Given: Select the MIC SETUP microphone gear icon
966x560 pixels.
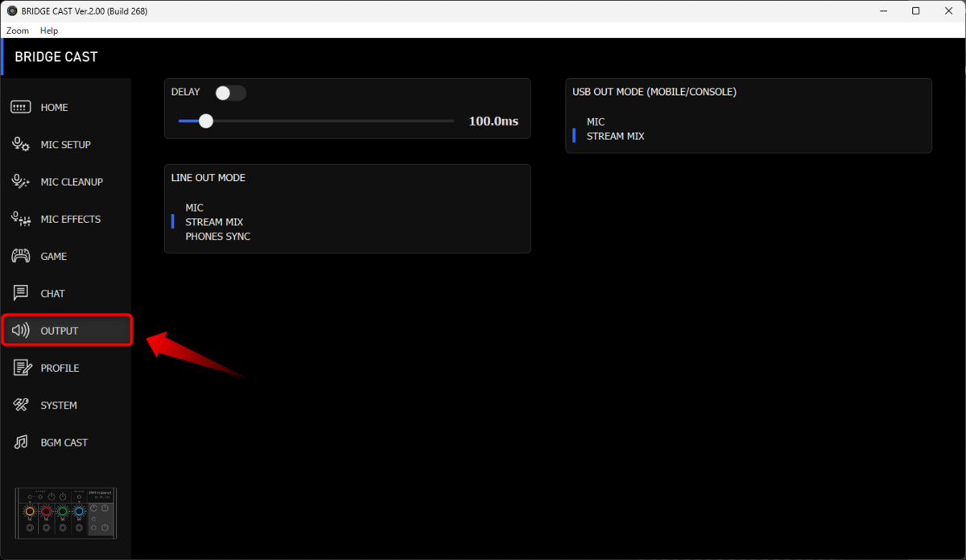Looking at the screenshot, I should (21, 145).
